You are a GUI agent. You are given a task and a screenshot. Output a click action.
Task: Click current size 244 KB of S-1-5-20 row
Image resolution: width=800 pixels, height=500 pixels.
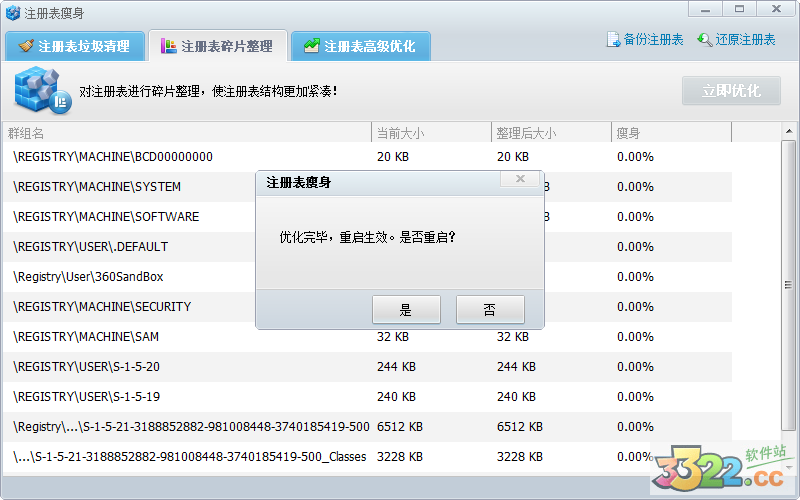coord(396,367)
